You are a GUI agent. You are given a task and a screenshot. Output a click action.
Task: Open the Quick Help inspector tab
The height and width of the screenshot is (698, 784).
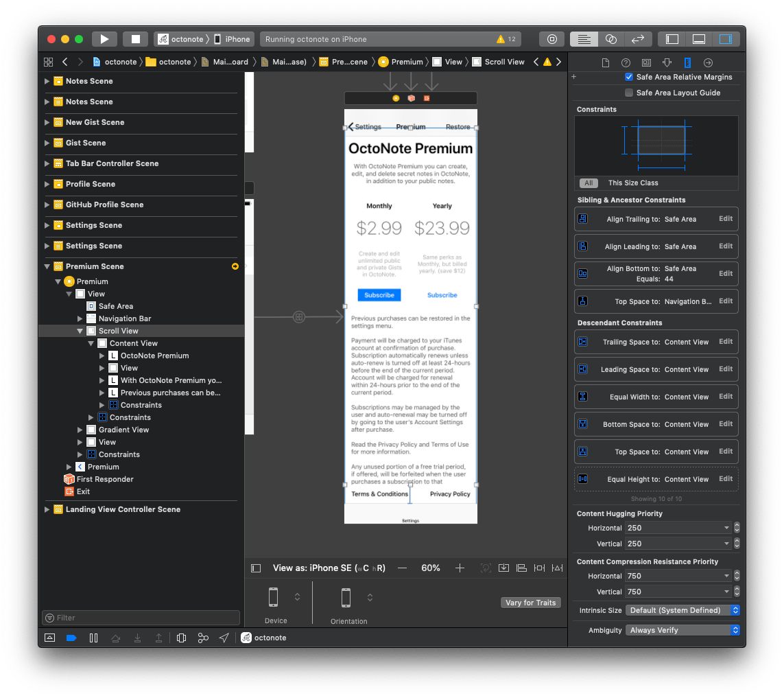pyautogui.click(x=626, y=62)
